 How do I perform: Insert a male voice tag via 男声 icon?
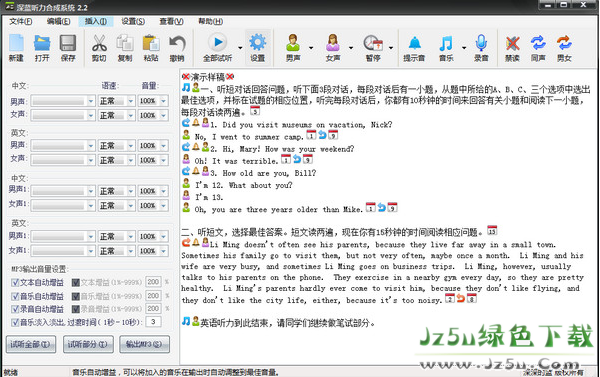point(293,48)
